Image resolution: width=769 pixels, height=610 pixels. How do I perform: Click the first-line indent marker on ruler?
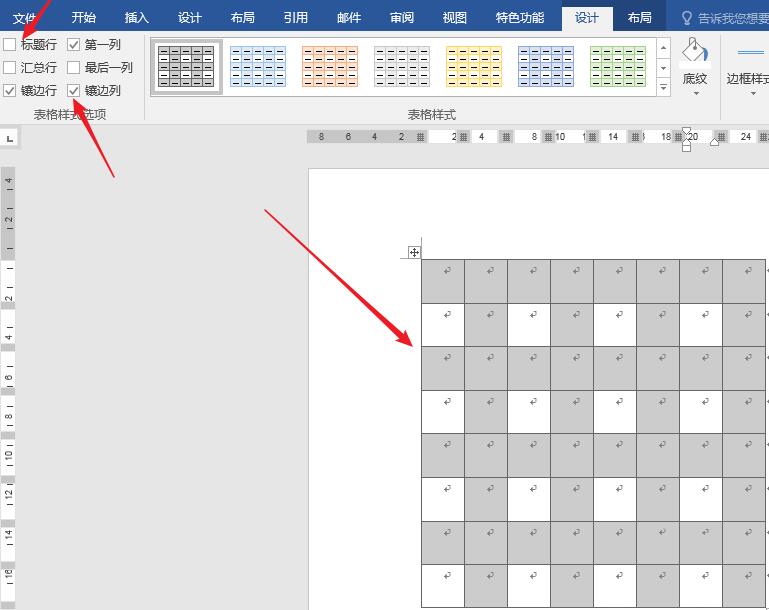click(687, 132)
